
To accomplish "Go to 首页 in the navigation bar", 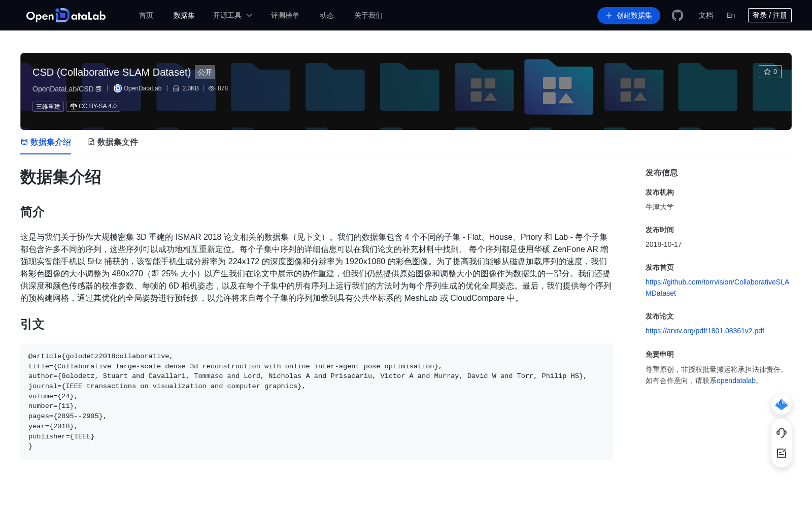I will pos(146,16).
